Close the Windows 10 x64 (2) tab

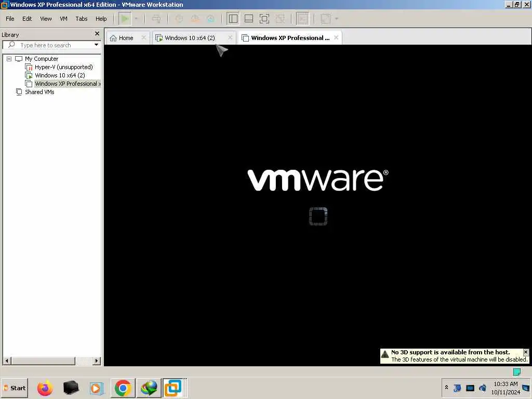230,37
